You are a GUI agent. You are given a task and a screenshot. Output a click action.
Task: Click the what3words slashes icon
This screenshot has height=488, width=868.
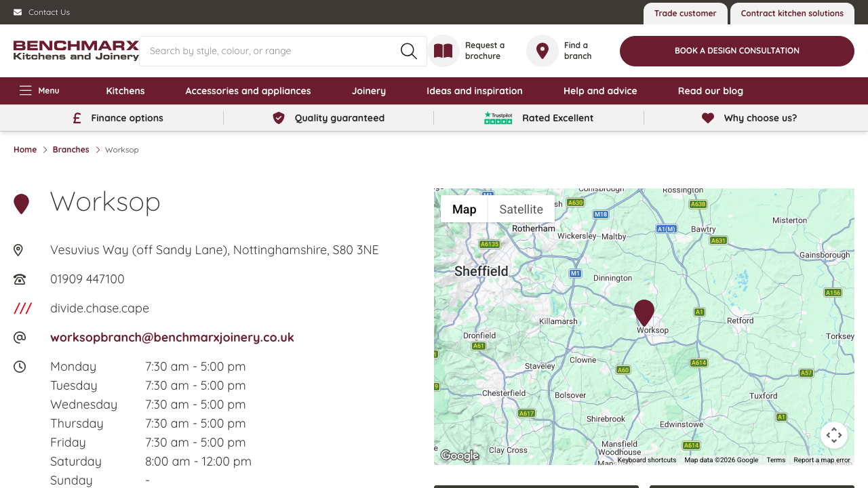(x=22, y=308)
